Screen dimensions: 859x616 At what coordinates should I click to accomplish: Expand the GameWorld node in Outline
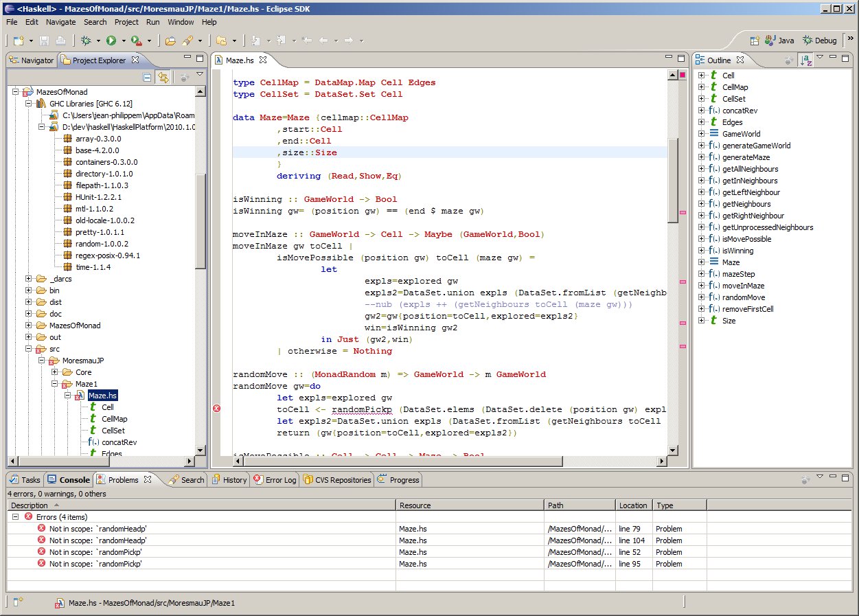[x=701, y=134]
